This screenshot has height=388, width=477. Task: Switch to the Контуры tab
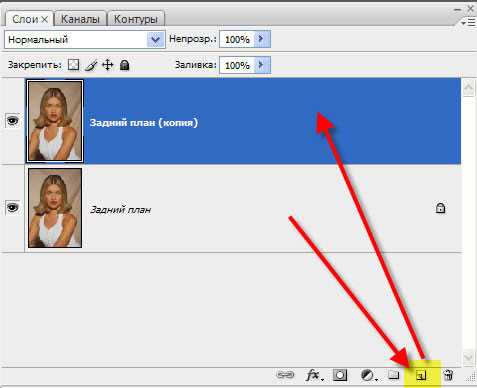tap(136, 19)
